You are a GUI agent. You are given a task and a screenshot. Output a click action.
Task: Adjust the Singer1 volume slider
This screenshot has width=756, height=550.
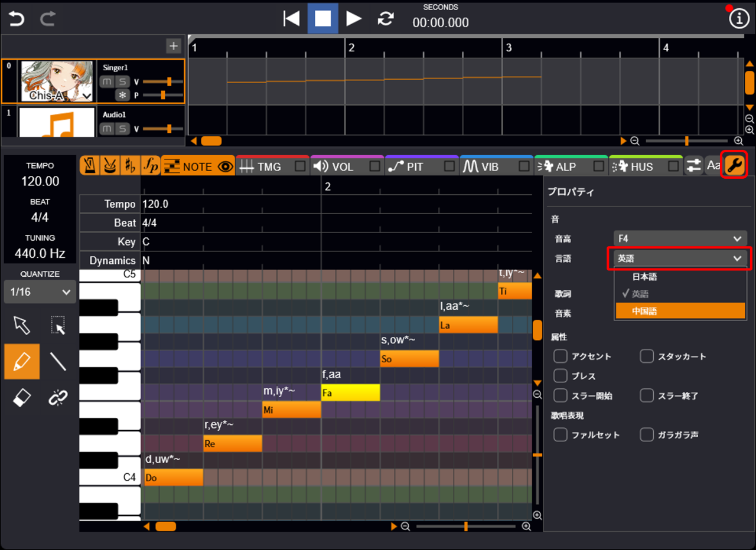169,81
